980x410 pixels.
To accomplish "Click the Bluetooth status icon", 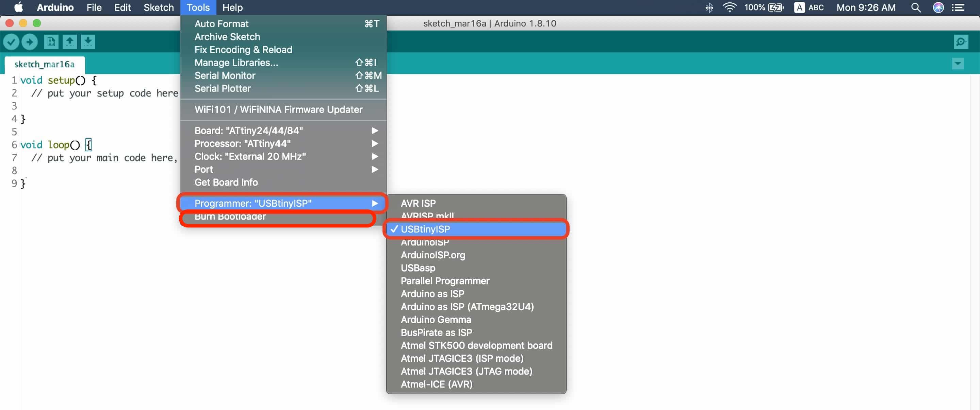I will click(x=709, y=7).
